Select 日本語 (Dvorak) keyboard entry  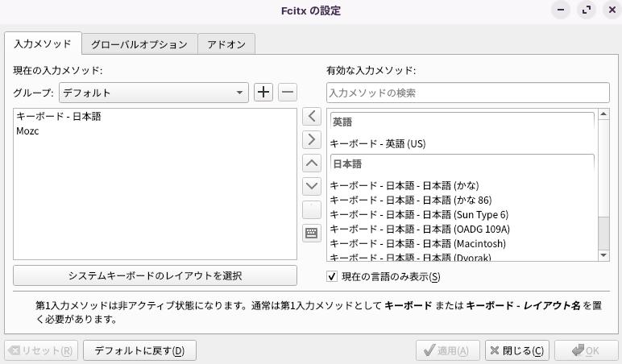pyautogui.click(x=462, y=257)
